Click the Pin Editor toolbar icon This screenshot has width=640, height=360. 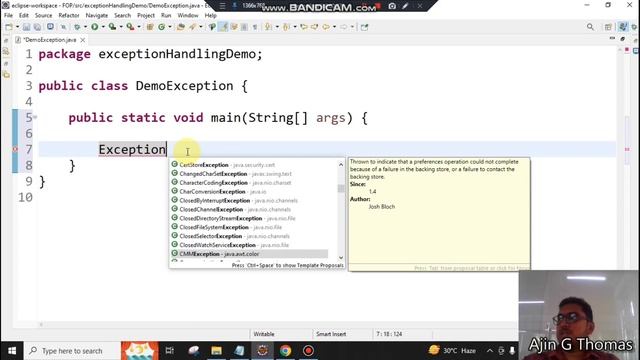point(364,27)
